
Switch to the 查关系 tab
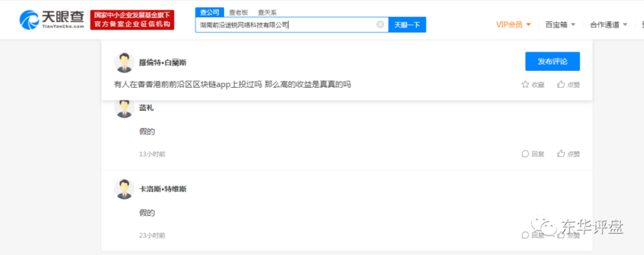267,13
